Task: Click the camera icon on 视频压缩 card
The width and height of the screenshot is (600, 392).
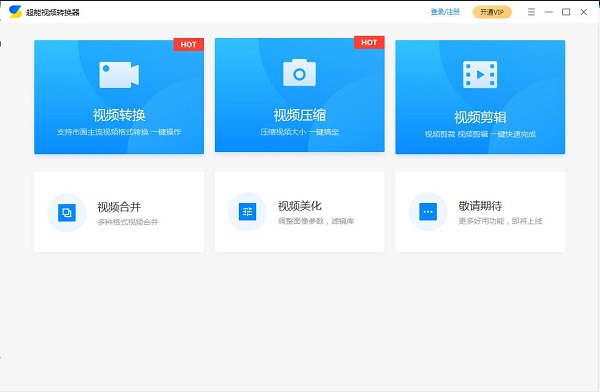Action: coord(300,73)
